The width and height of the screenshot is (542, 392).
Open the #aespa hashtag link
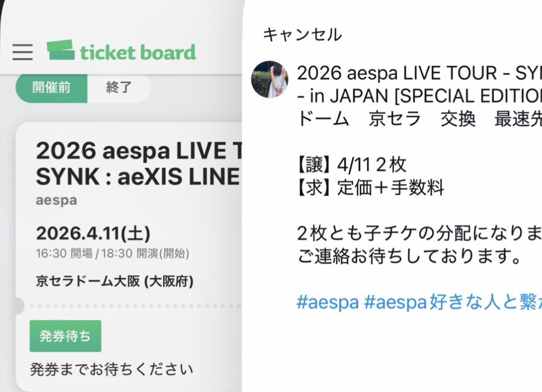pos(328,302)
